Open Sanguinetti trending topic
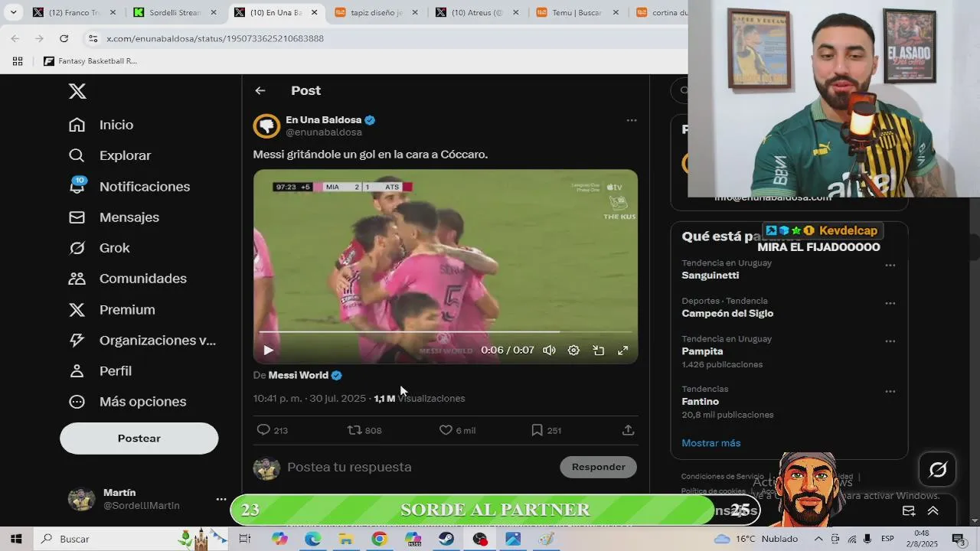This screenshot has height=551, width=980. pyautogui.click(x=710, y=275)
